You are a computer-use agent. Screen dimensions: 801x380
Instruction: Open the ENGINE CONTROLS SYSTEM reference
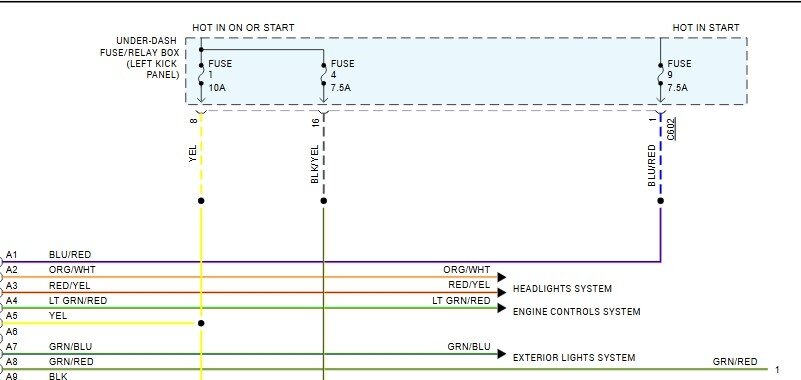click(x=576, y=312)
